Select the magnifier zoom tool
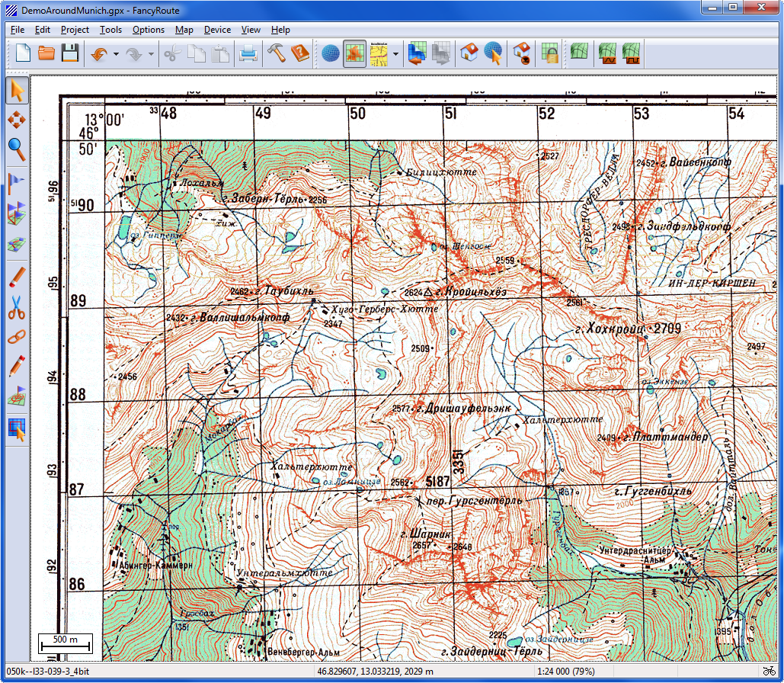 click(17, 149)
